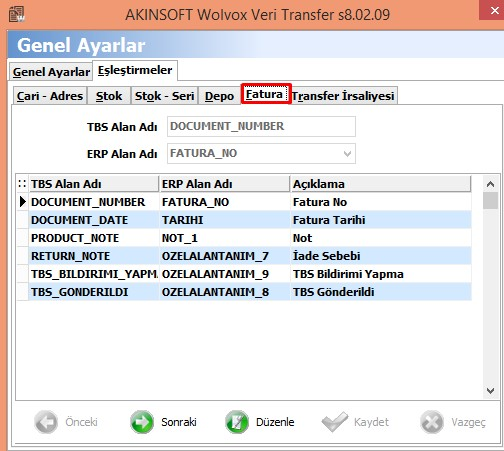Select the PRODUCT_NOTE cell
The width and height of the screenshot is (504, 451).
94,238
